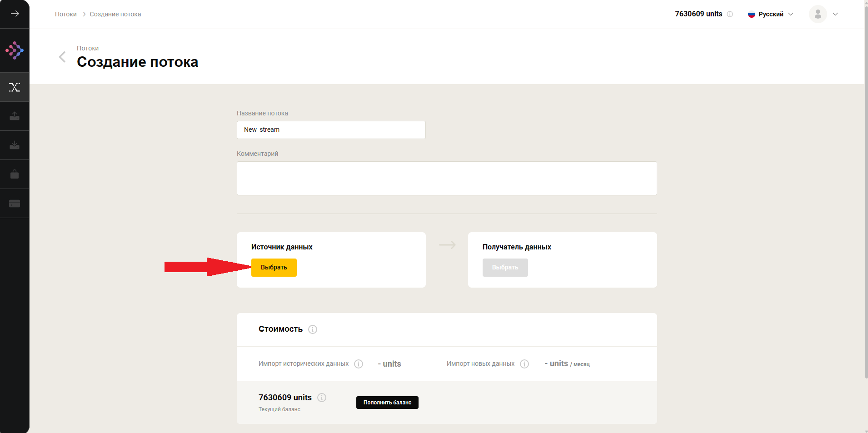
Task: Click the 7630609 units balance in header
Action: click(698, 14)
